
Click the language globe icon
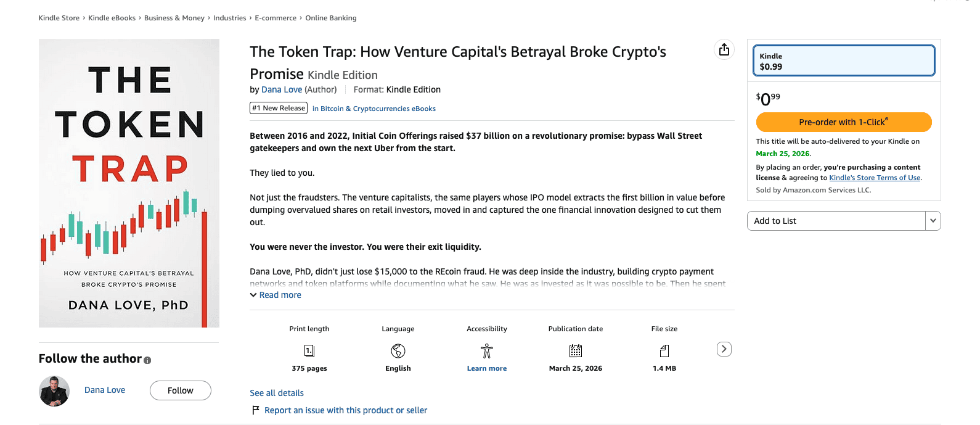pyautogui.click(x=398, y=350)
